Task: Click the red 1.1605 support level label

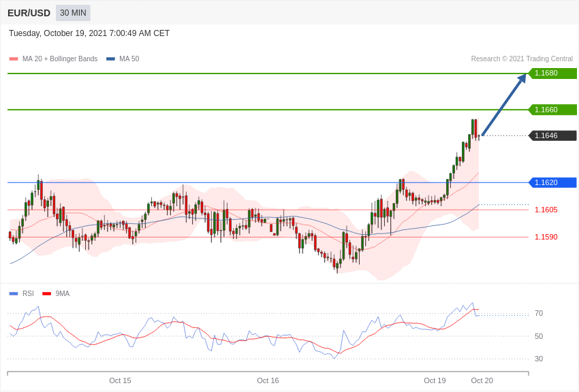Action: [x=546, y=210]
